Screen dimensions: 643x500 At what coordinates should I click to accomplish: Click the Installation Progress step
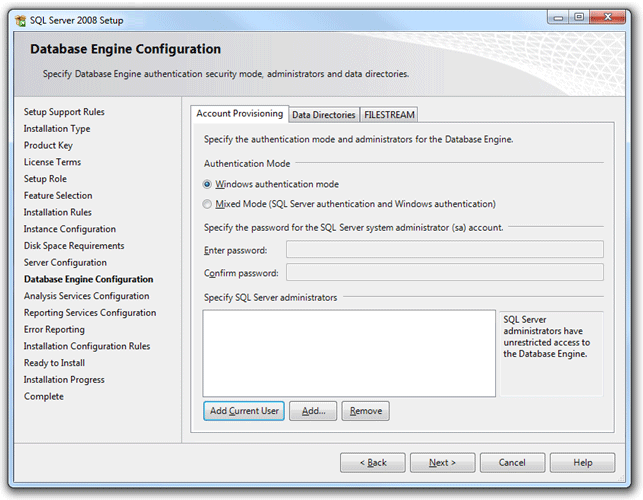click(64, 380)
